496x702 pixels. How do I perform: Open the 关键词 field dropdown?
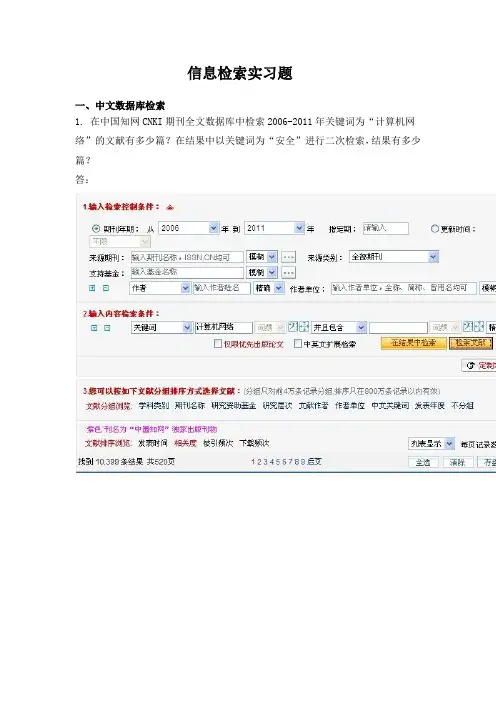point(162,328)
